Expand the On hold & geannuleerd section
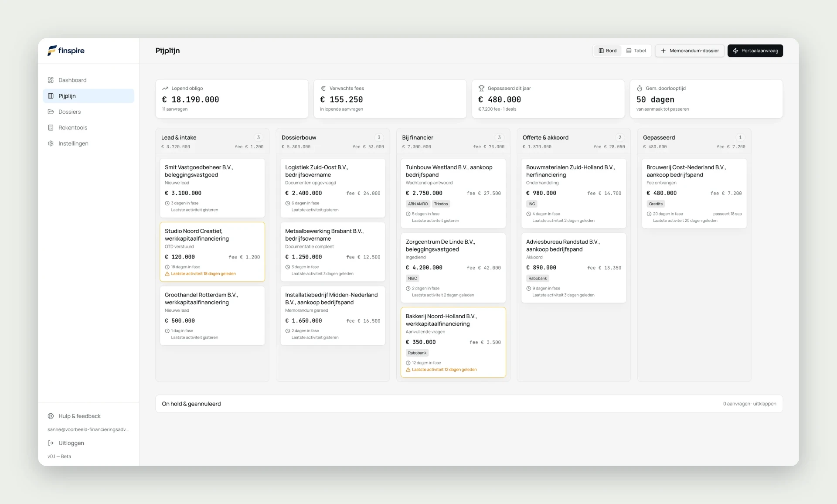837x504 pixels. point(469,404)
